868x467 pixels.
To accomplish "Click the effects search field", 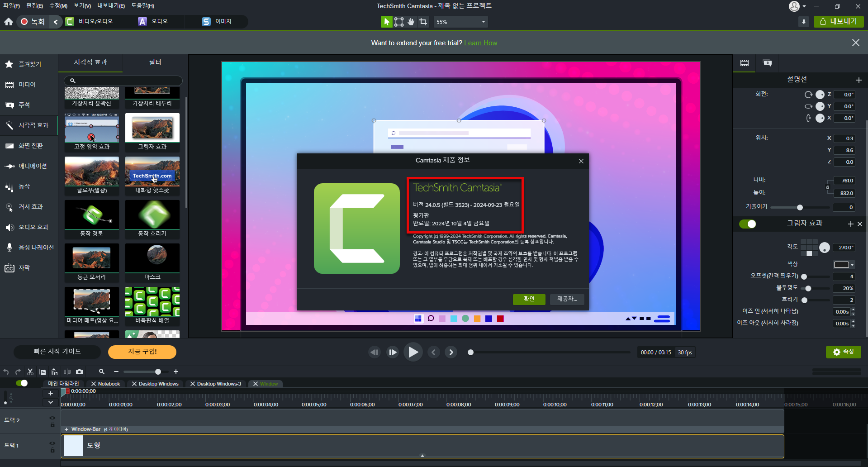I will click(x=123, y=81).
